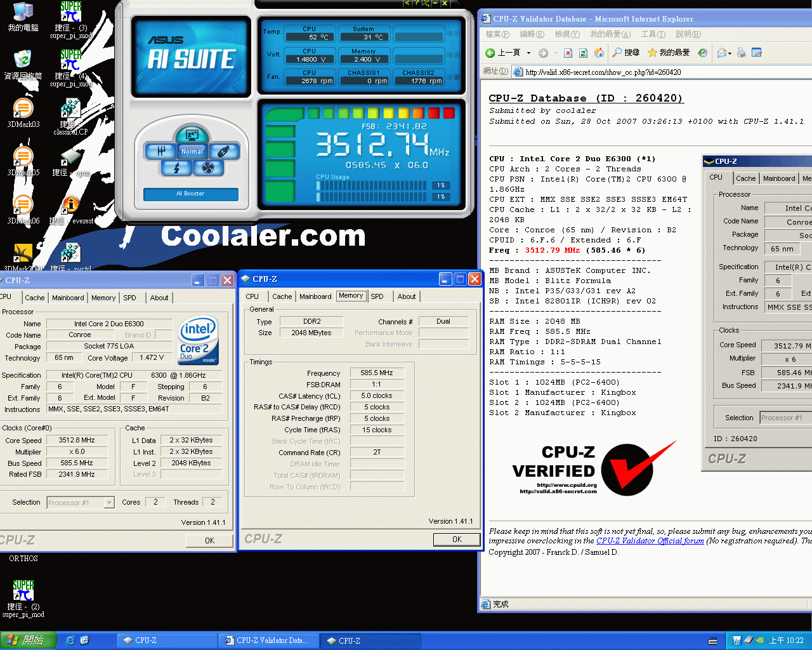
Task: Click the AI Booster bar
Action: point(191,194)
